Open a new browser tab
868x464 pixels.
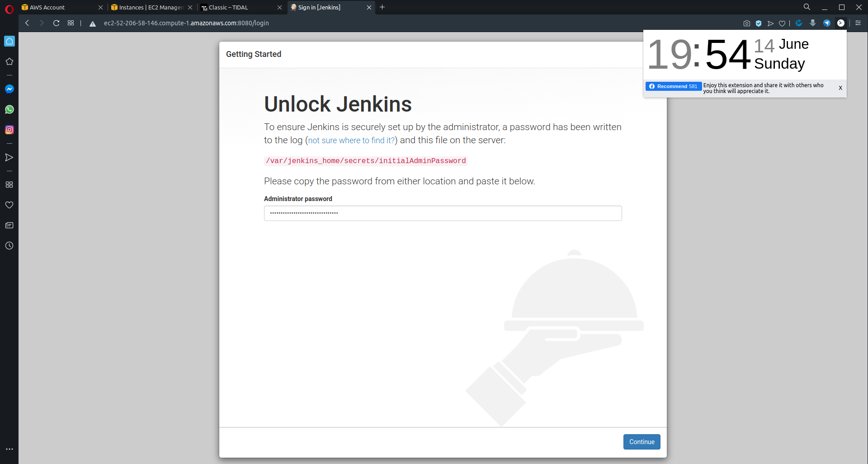coord(382,7)
